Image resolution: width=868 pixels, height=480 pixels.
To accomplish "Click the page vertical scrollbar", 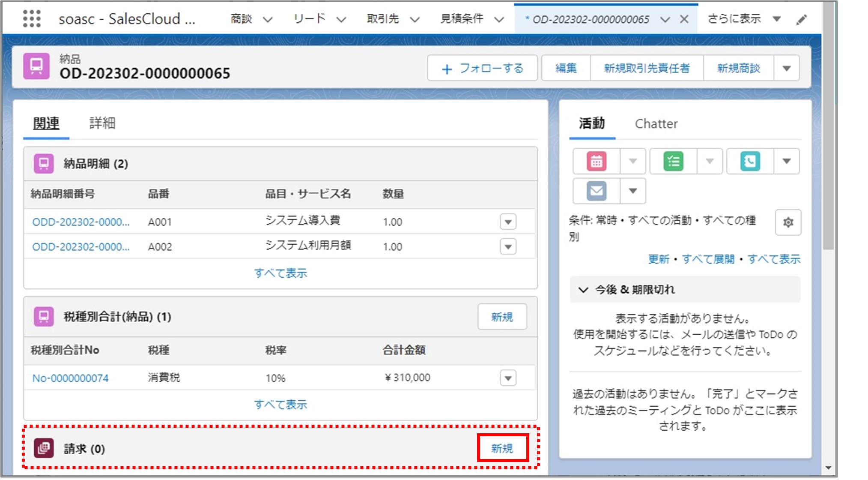I will pyautogui.click(x=828, y=125).
